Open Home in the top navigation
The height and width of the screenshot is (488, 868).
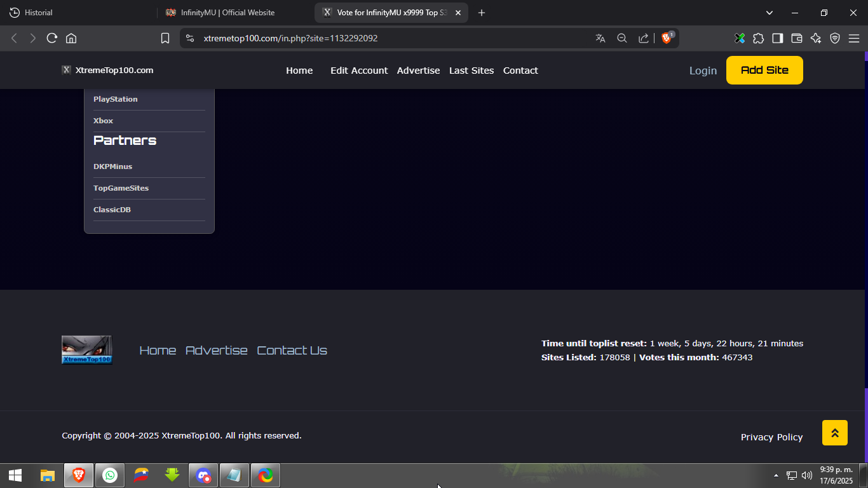(299, 71)
